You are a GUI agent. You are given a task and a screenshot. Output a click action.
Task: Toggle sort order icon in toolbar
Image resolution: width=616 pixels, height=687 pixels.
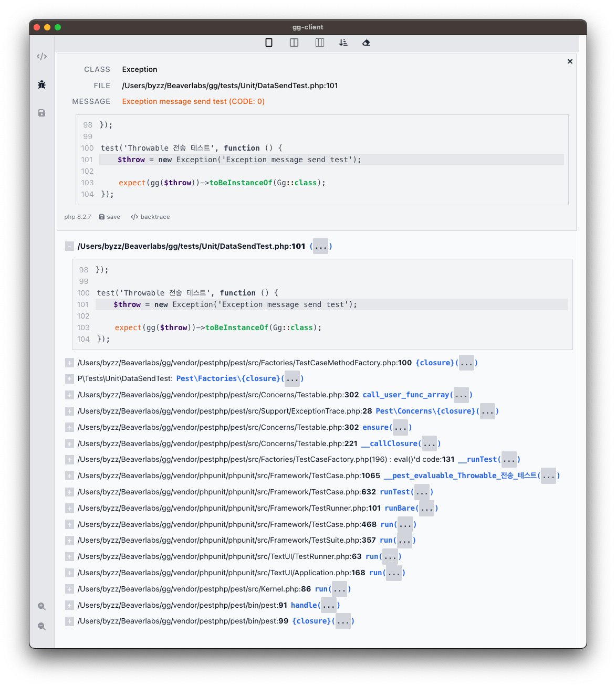coord(343,43)
